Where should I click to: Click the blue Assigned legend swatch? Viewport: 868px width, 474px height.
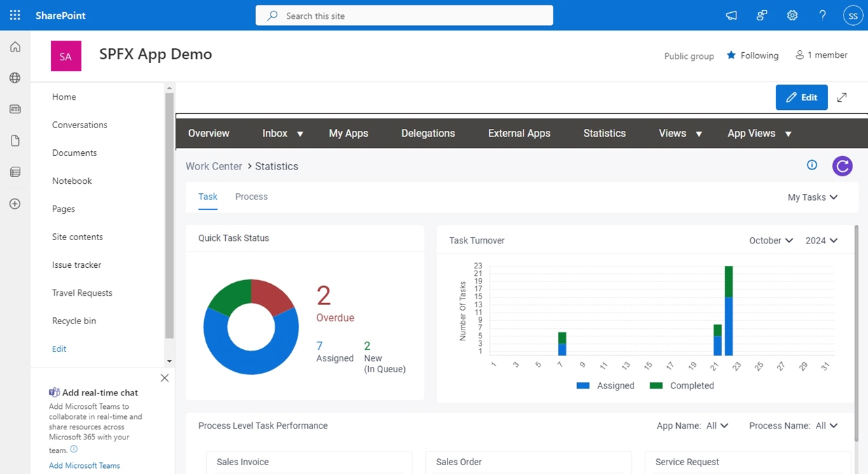click(x=583, y=385)
